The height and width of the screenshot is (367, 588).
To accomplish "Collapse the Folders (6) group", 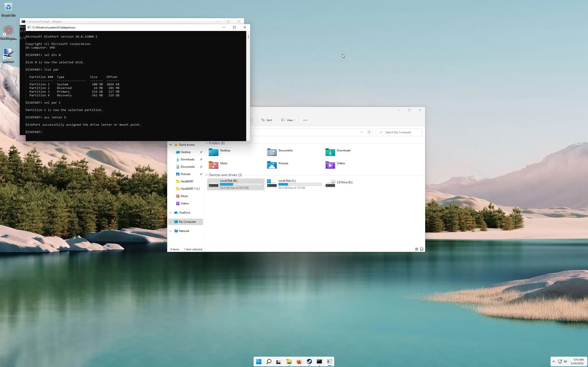I will pyautogui.click(x=206, y=143).
